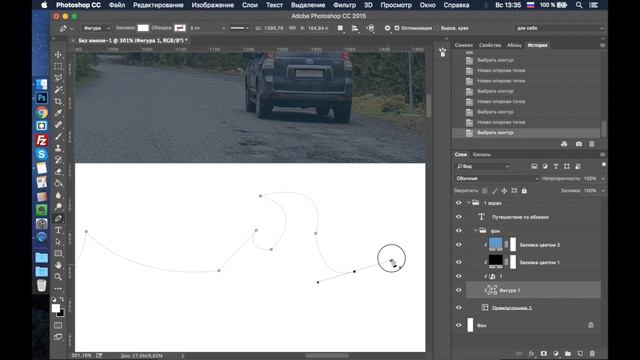Select the highlighted Выбрать контур history state
This screenshot has width=640, height=360.
(526, 133)
